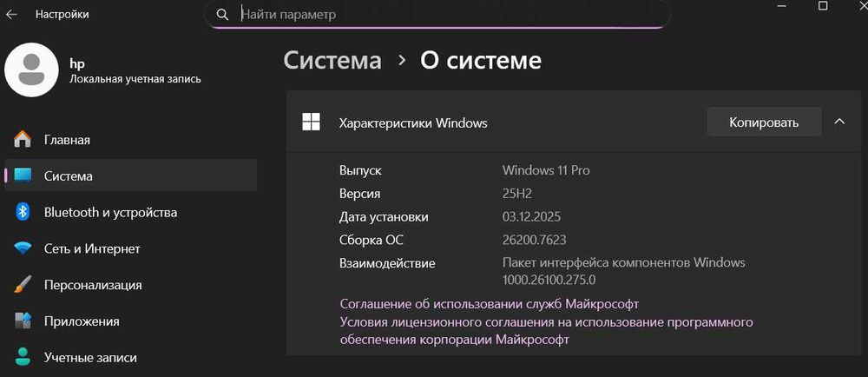Collapse the Windows specifications section
Screen dimensions: 868x377
tap(839, 122)
